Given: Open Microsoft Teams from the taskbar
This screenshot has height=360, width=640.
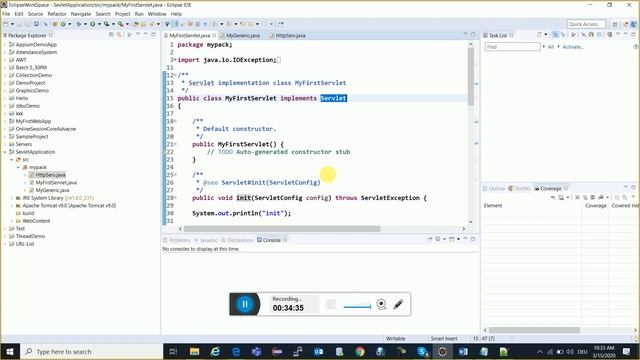Looking at the screenshot, I should point(256,351).
